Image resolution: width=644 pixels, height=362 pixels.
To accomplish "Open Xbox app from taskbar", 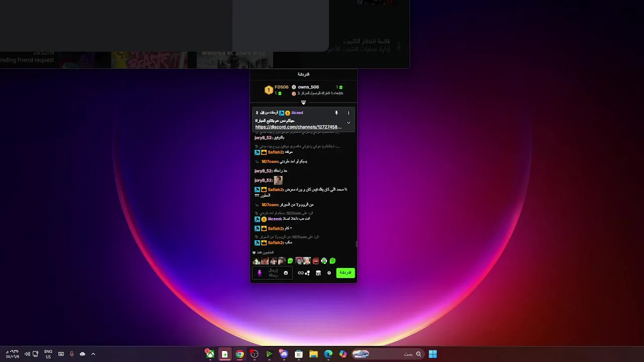I will coord(210,354).
